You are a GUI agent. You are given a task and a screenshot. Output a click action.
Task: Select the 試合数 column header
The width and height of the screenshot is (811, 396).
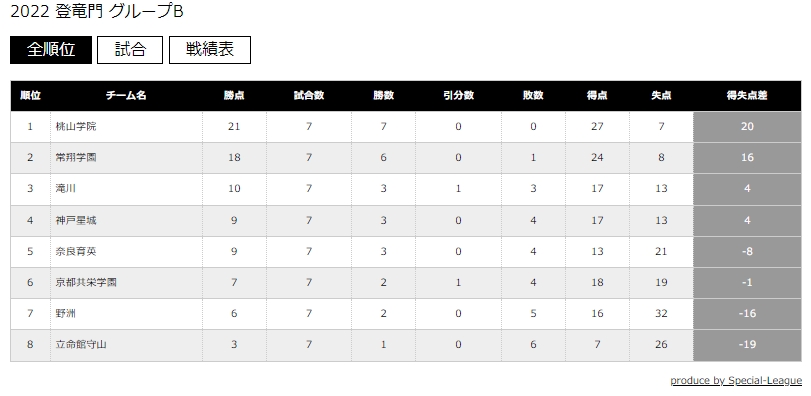309,96
